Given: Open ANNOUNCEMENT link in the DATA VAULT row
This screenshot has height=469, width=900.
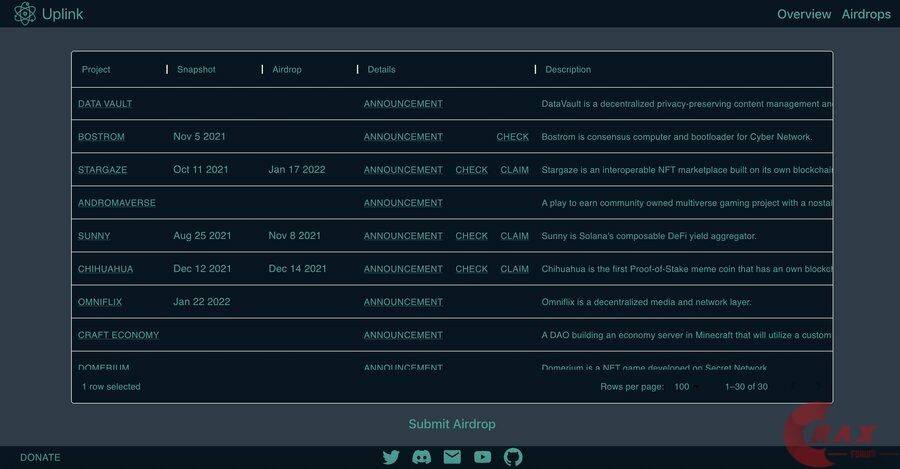Looking at the screenshot, I should click(404, 104).
